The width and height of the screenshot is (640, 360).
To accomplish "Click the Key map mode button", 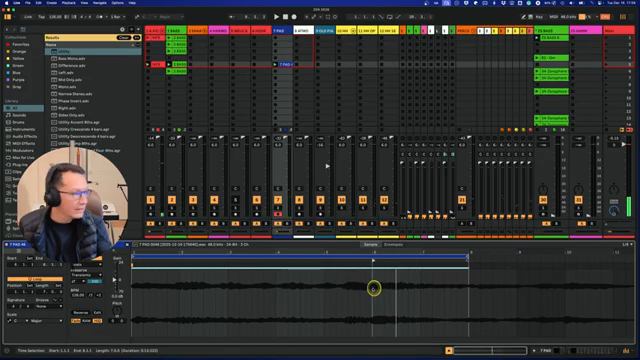I will click(539, 17).
